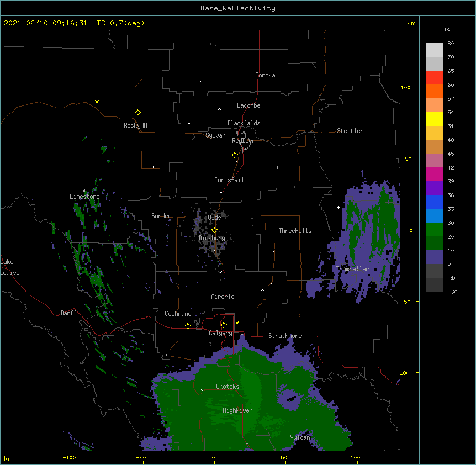The height and width of the screenshot is (465, 476).
Task: Click the Didsbury label
Action: point(211,238)
